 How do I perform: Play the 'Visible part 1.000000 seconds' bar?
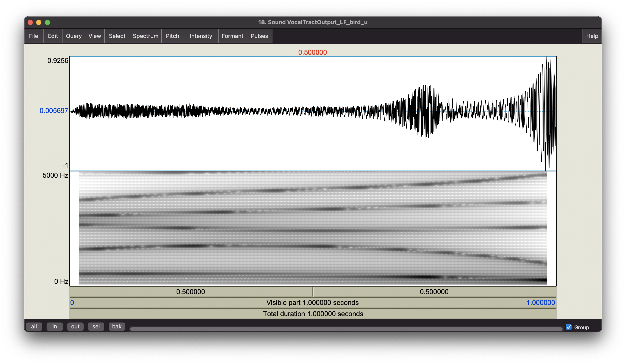coord(313,303)
